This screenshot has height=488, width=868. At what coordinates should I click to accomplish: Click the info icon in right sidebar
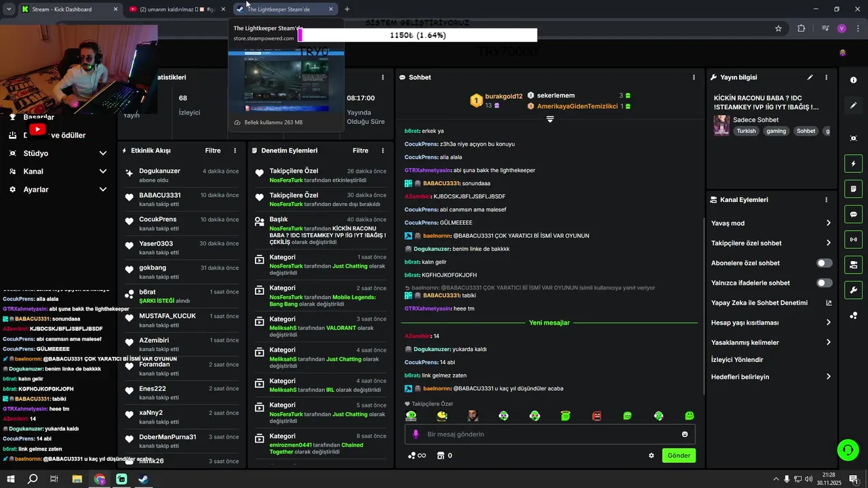[x=853, y=80]
